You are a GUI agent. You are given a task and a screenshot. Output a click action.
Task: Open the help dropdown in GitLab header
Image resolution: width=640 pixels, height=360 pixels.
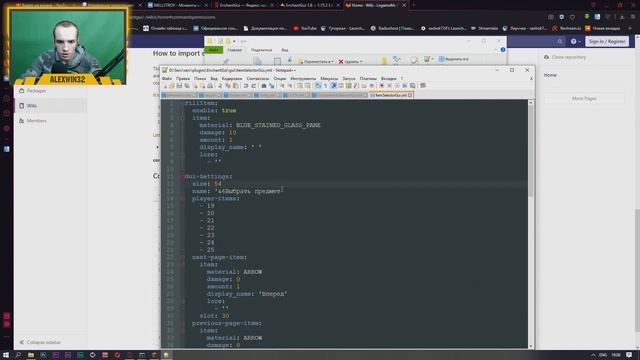(x=576, y=41)
